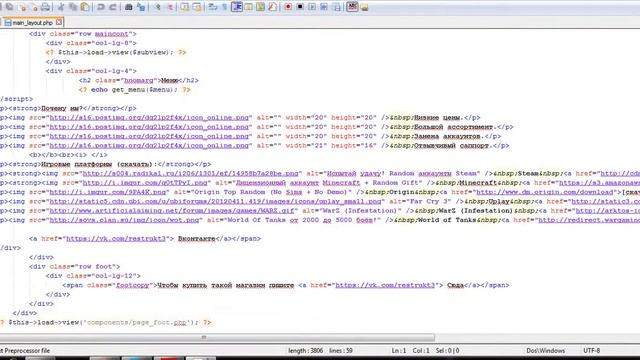Click the Redo arrow icon
Image resolution: width=640 pixels, height=360 pixels.
pyautogui.click(x=113, y=7)
